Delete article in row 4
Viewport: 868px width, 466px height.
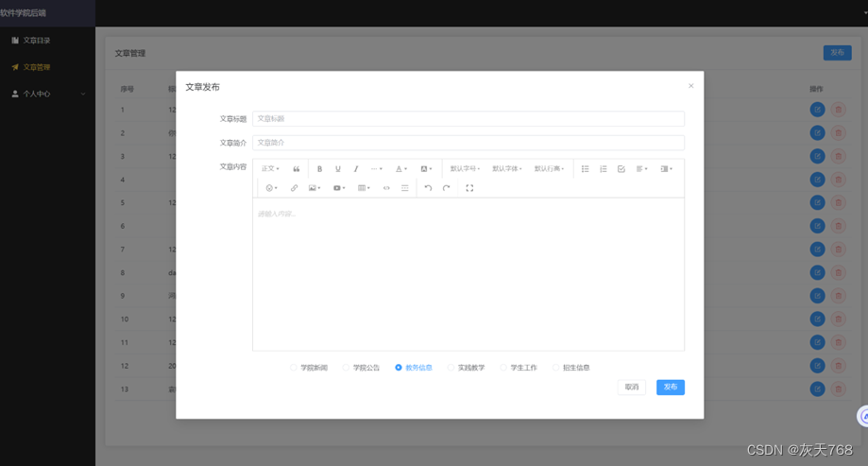[x=838, y=180]
